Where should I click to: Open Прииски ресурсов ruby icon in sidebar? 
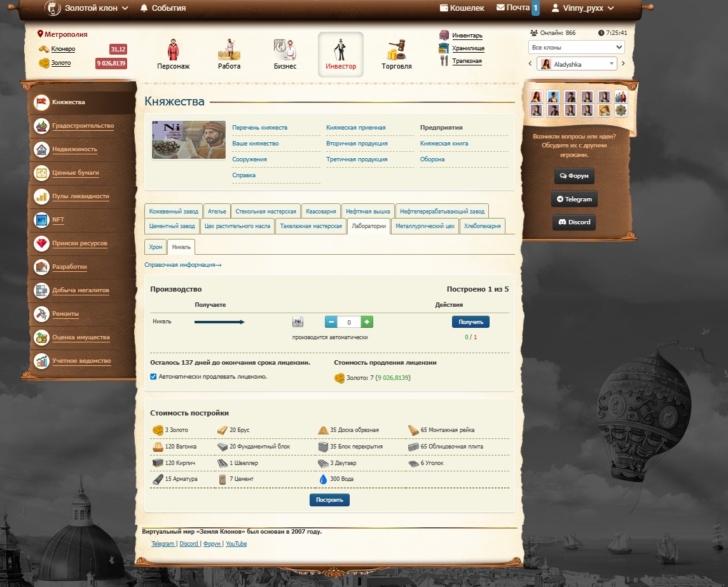(42, 243)
